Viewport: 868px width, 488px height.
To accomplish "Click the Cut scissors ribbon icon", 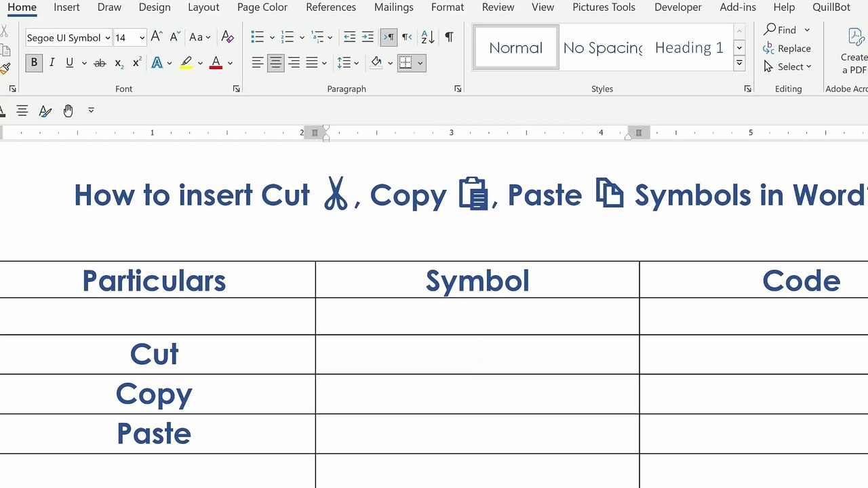I will point(3,31).
